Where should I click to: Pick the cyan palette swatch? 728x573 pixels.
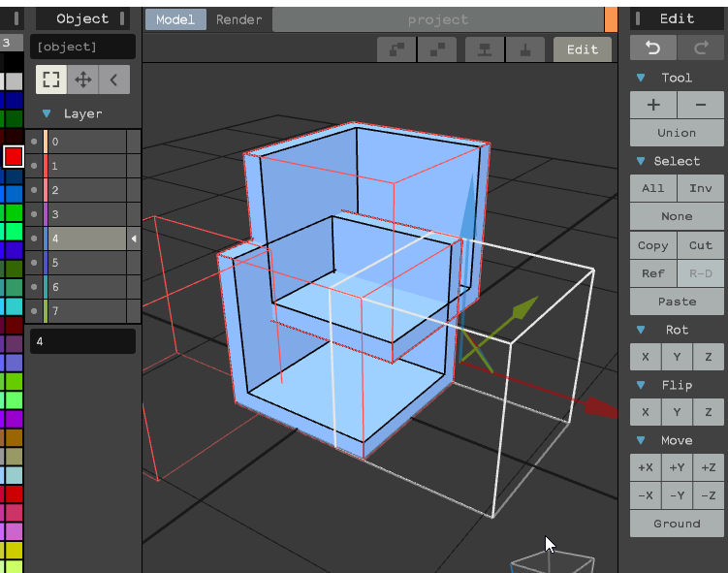pyautogui.click(x=14, y=306)
